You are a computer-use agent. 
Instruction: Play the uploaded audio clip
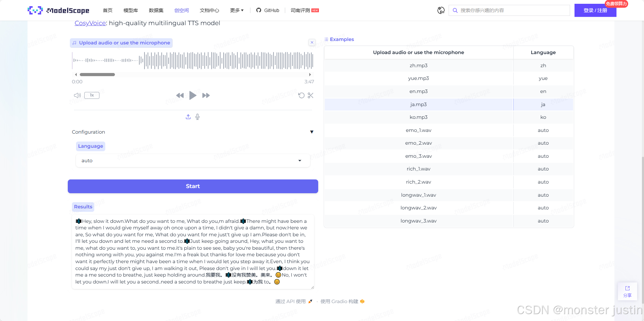pyautogui.click(x=193, y=95)
